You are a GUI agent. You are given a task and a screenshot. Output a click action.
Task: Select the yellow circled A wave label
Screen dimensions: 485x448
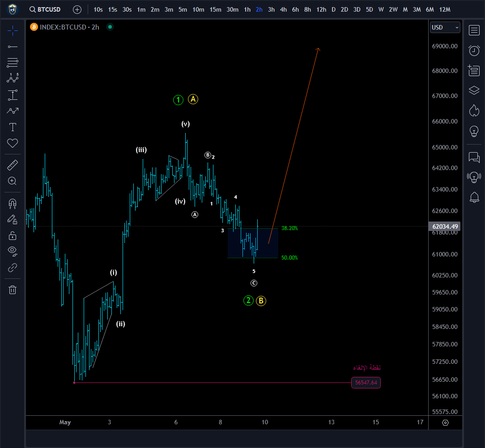(193, 99)
